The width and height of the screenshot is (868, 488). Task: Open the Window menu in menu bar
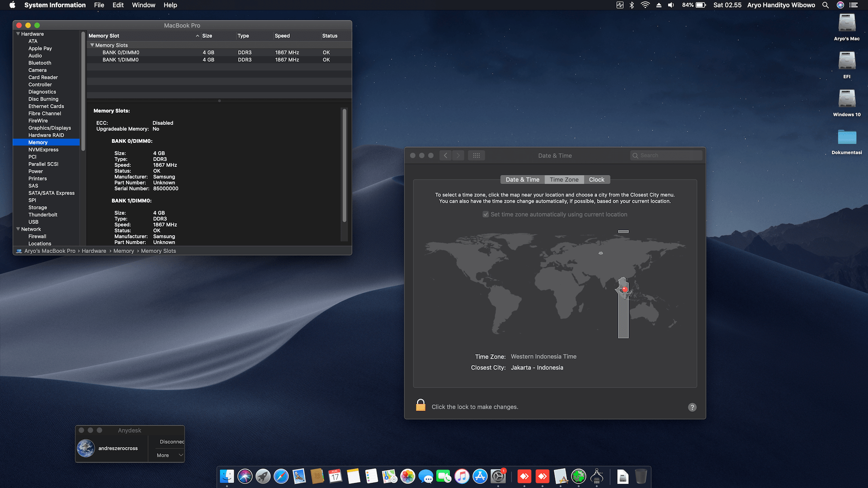click(143, 5)
